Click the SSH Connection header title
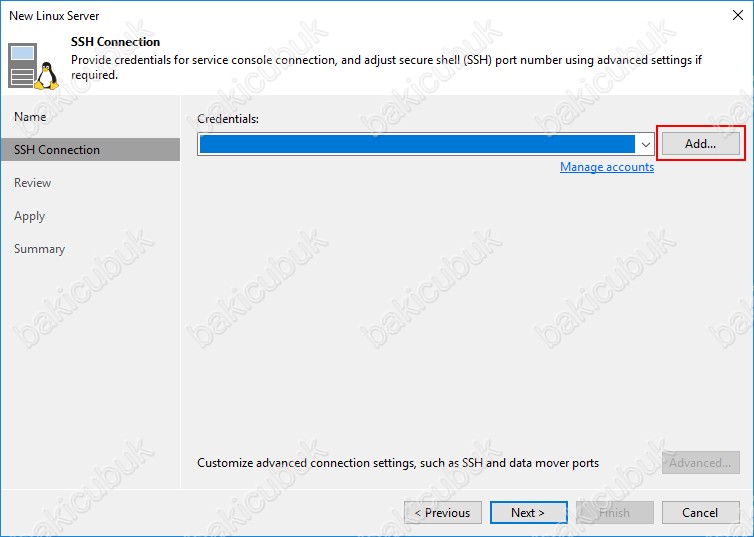The width and height of the screenshot is (754, 537). [115, 42]
